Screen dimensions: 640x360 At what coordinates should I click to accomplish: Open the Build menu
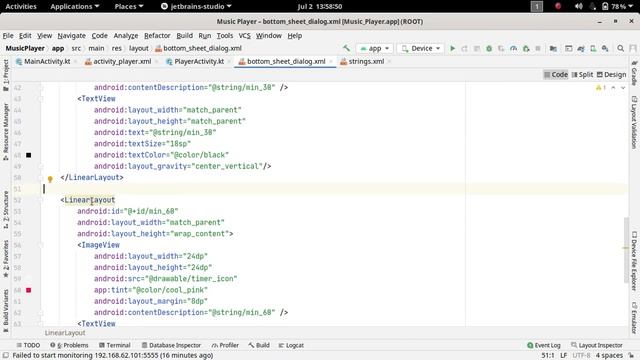tap(184, 36)
